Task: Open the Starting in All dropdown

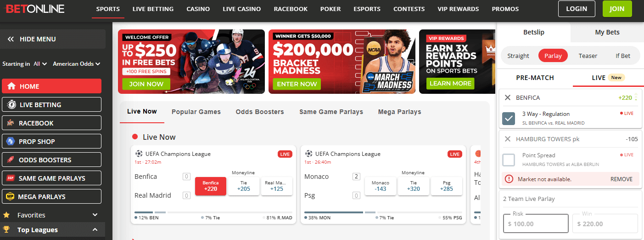Action: 40,64
